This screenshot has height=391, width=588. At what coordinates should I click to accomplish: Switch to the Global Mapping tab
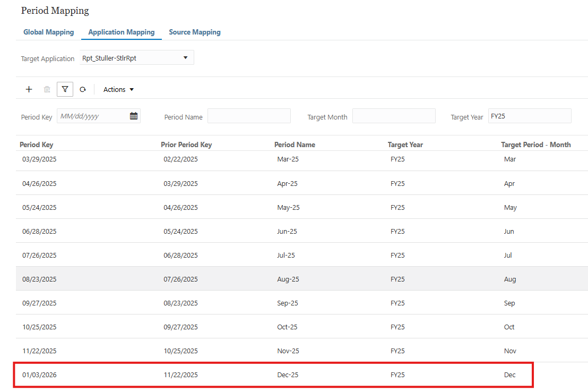[x=49, y=32]
